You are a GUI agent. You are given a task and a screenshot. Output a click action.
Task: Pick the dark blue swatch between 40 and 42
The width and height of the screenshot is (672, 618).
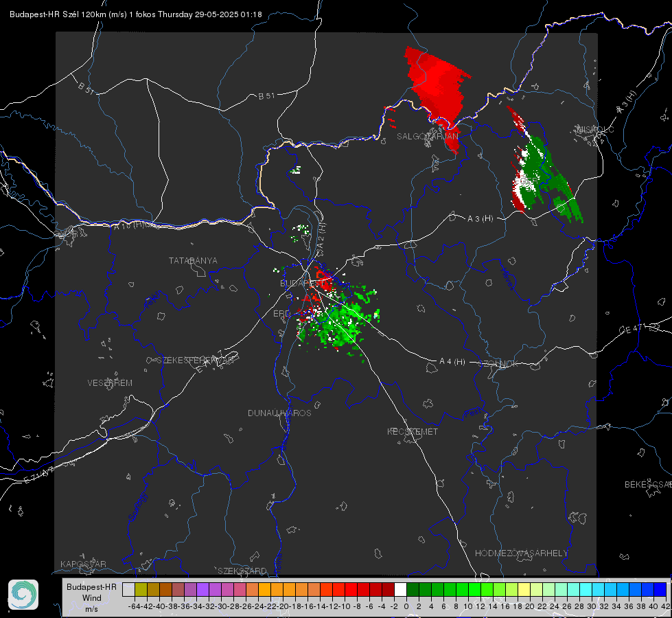(x=660, y=589)
